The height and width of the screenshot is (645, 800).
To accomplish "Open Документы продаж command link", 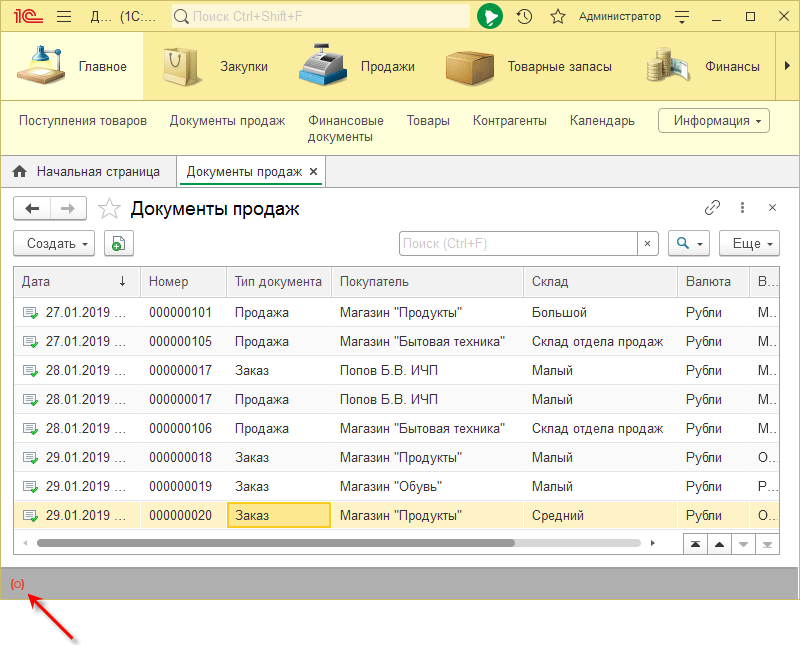I will point(227,120).
